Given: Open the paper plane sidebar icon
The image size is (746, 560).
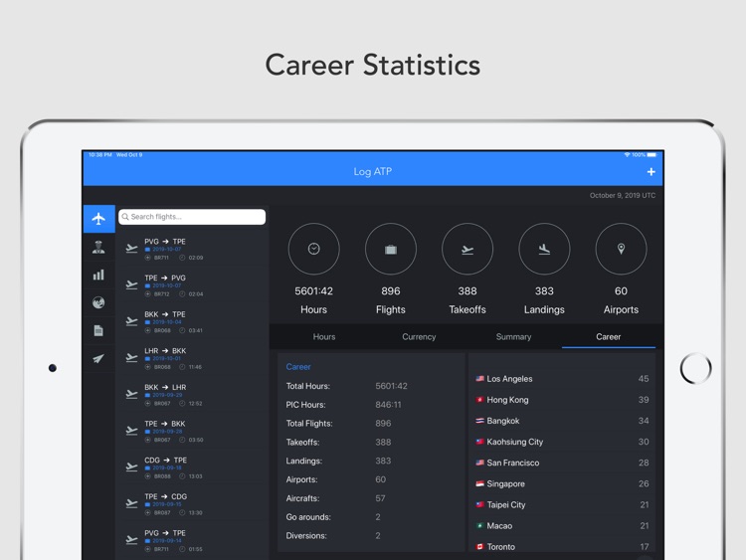Looking at the screenshot, I should tap(98, 359).
